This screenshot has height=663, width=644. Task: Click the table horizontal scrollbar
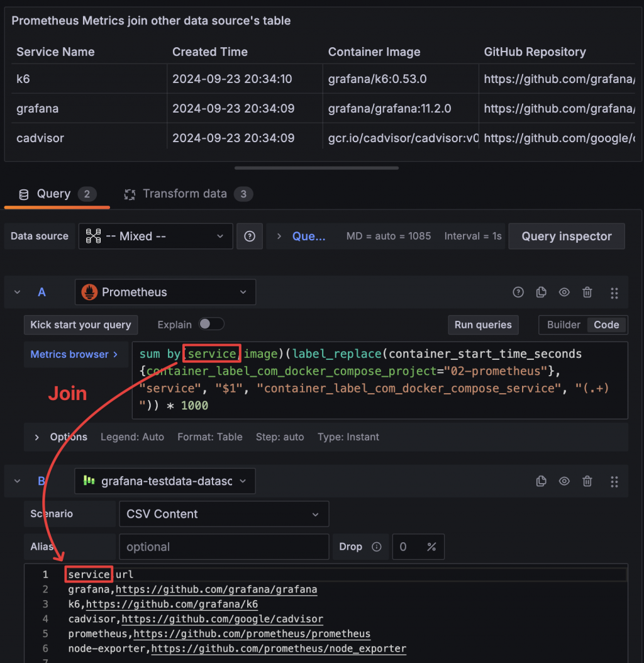(316, 168)
